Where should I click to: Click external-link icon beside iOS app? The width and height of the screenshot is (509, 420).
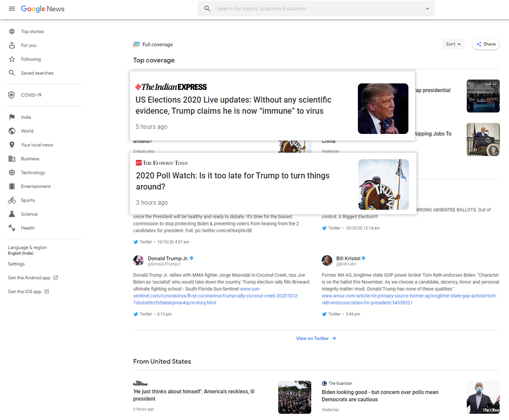click(47, 292)
